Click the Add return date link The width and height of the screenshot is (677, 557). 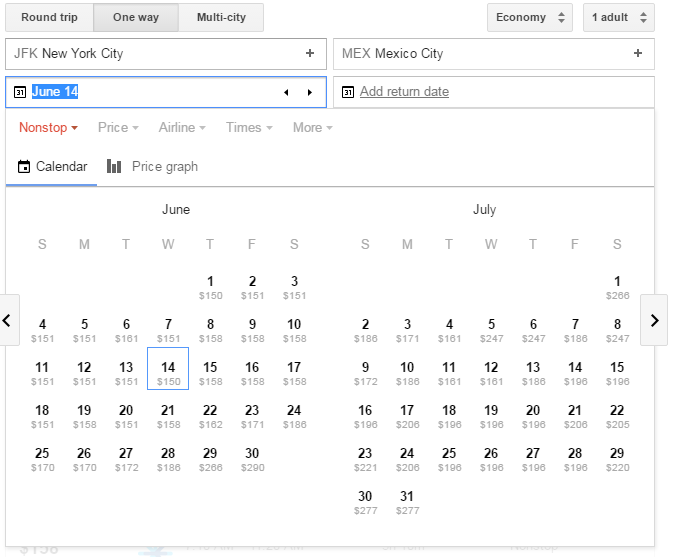pyautogui.click(x=404, y=92)
